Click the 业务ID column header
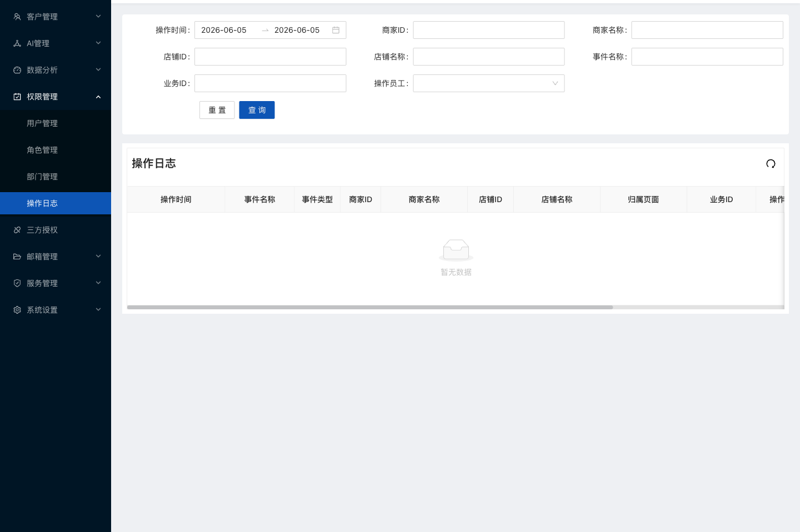The image size is (800, 532). (721, 199)
